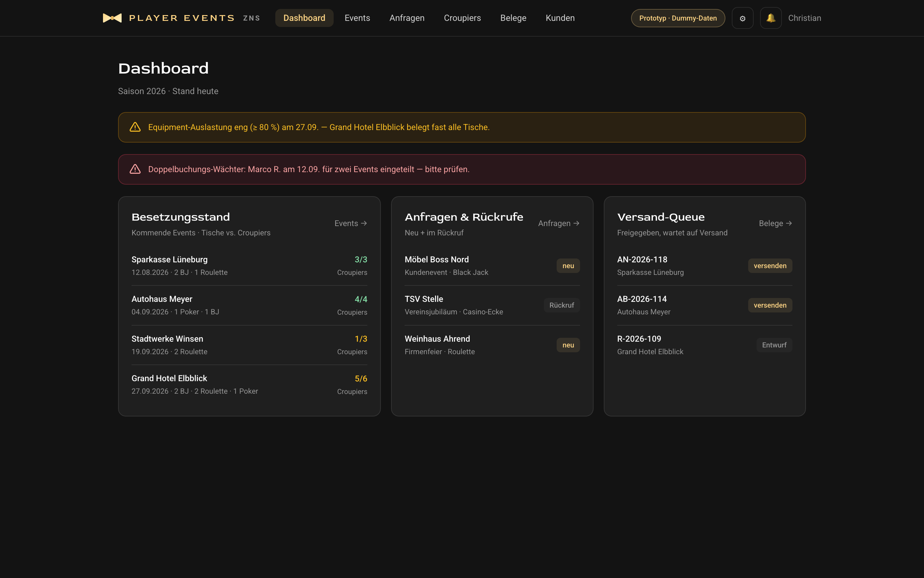Click the Besetzungsstand card heading
Image resolution: width=924 pixels, height=578 pixels.
(x=181, y=217)
